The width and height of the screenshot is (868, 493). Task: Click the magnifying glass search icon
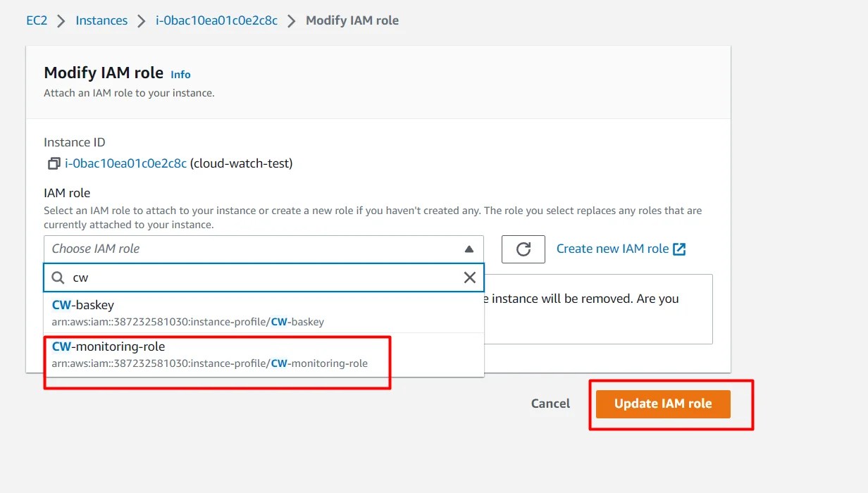click(x=57, y=277)
